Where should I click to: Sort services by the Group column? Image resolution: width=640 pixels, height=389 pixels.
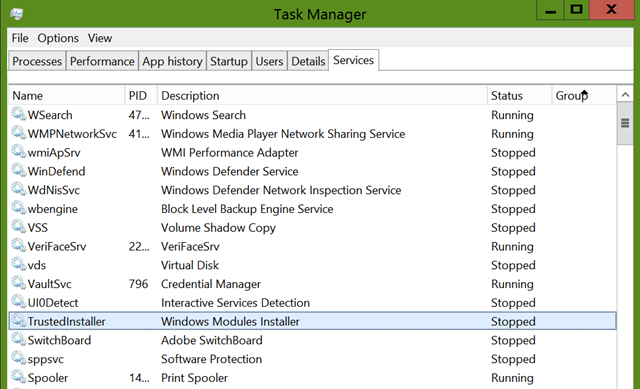584,96
